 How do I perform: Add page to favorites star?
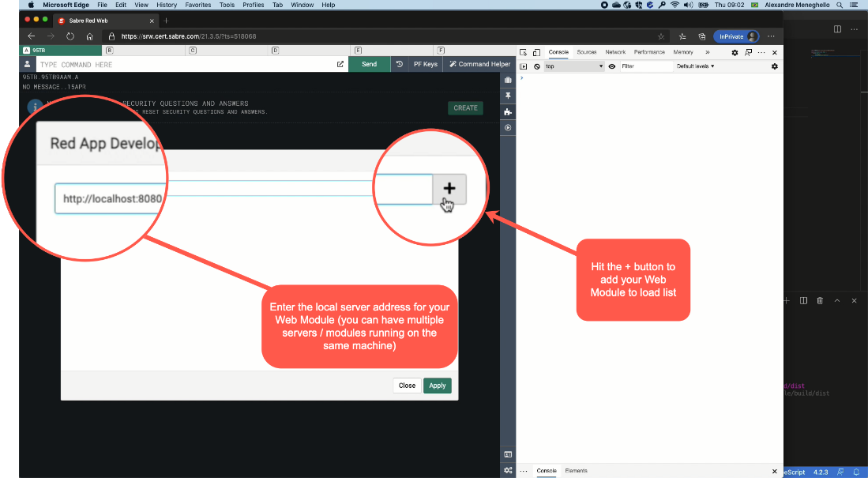(661, 36)
